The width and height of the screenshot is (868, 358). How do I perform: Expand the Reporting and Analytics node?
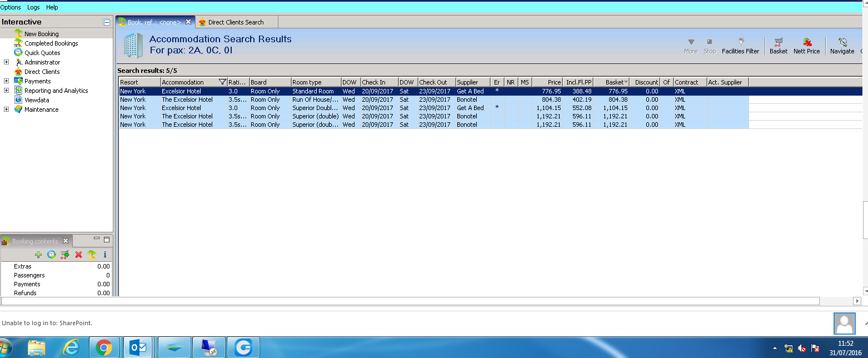6,91
